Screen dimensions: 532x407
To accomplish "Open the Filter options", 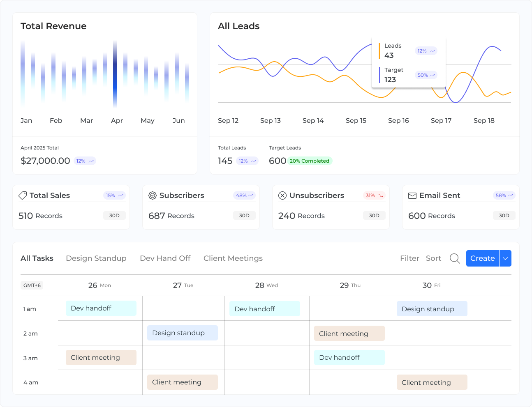I will coord(409,258).
